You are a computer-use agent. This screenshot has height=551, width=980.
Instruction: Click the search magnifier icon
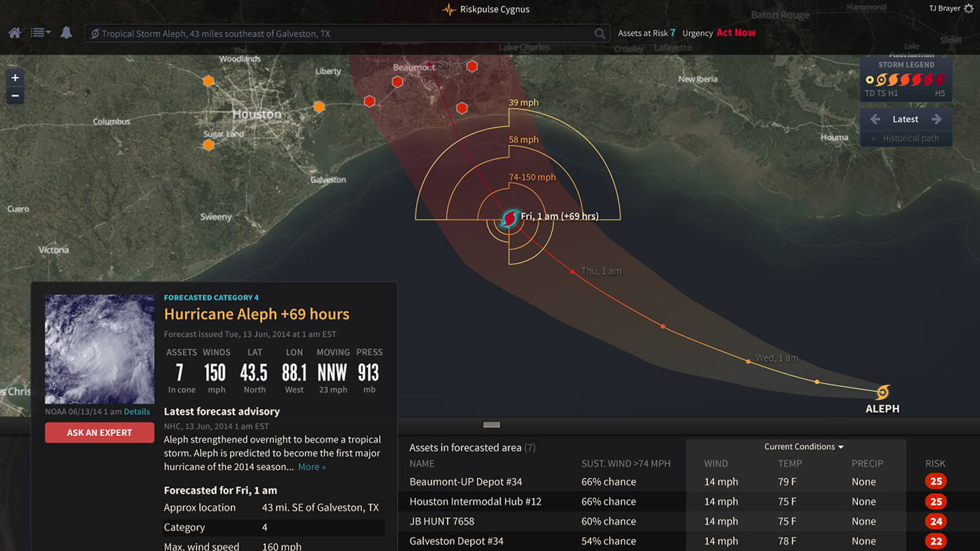pos(600,33)
